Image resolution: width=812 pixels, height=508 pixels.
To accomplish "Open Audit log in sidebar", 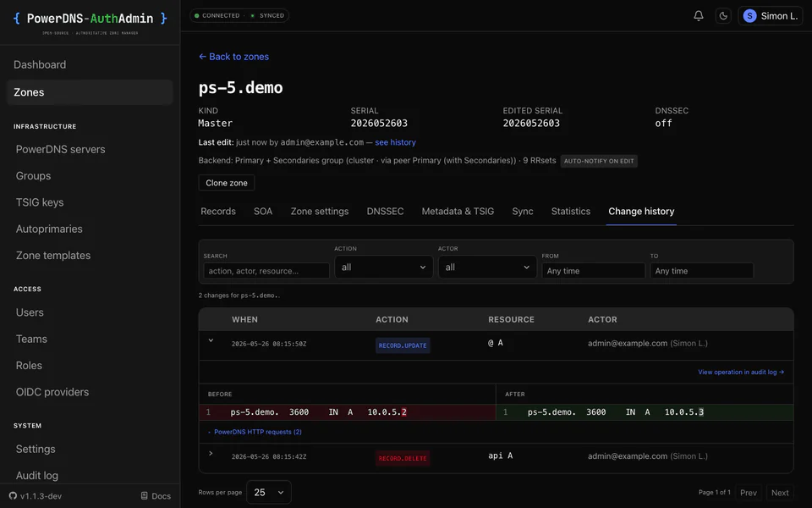I will 36,475.
